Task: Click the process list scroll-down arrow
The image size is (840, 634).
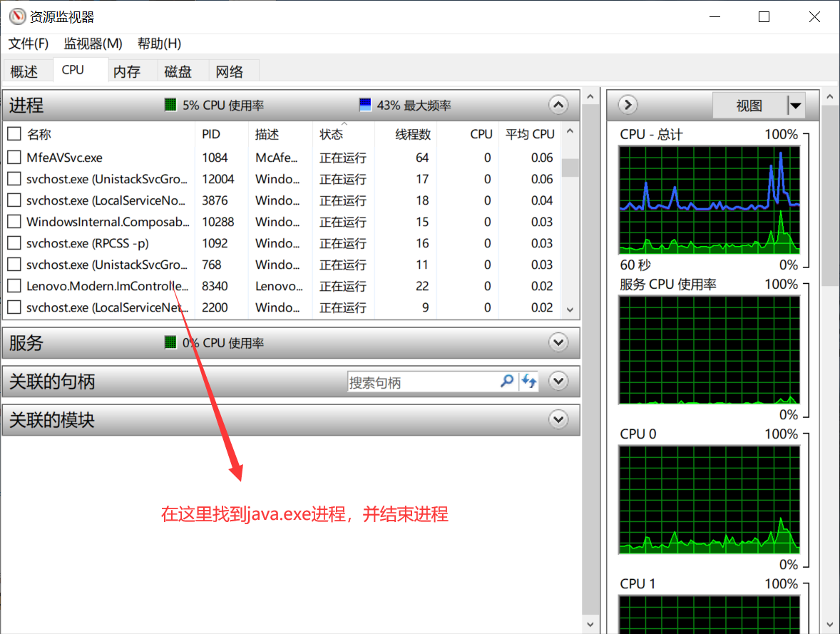Action: click(570, 310)
